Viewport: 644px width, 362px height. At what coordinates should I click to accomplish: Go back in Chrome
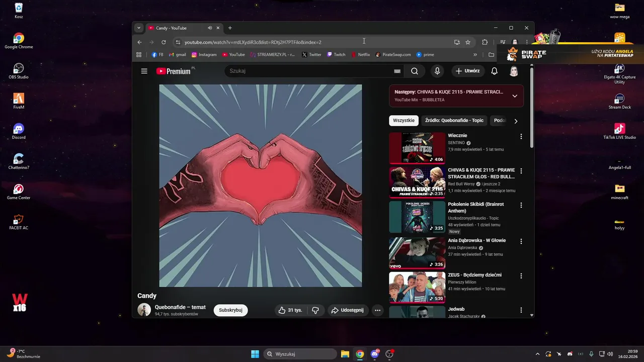point(139,42)
